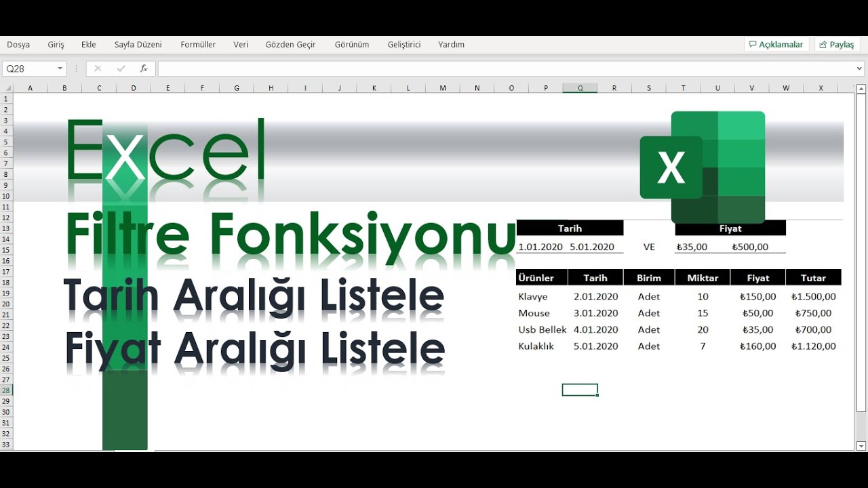Select the date cell 3.01.2020

[x=596, y=313]
